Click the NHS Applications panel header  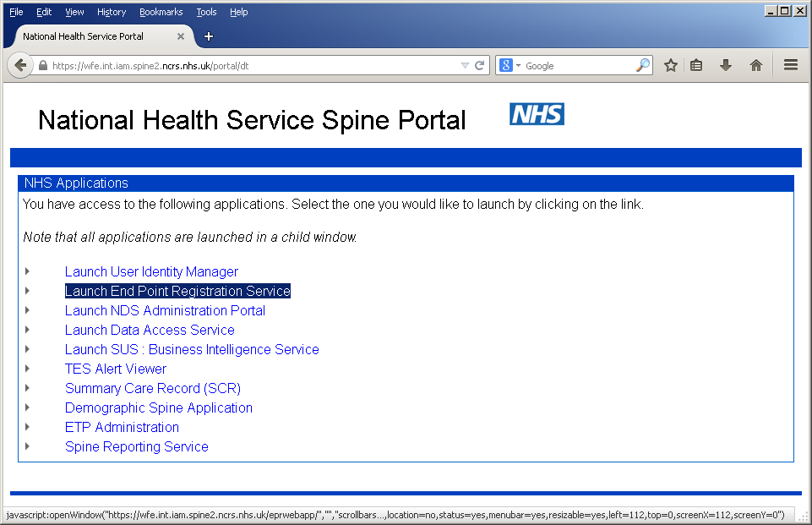[x=406, y=183]
